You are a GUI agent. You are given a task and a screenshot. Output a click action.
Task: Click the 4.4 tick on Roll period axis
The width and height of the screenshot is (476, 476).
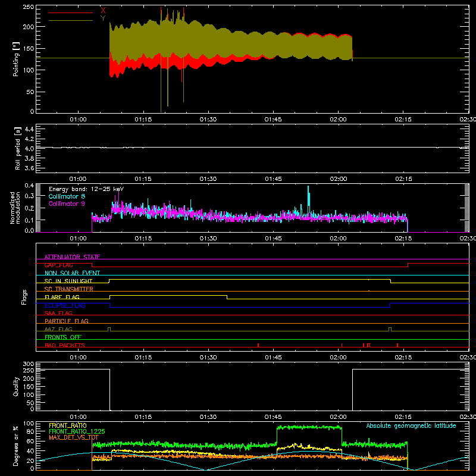coord(29,129)
